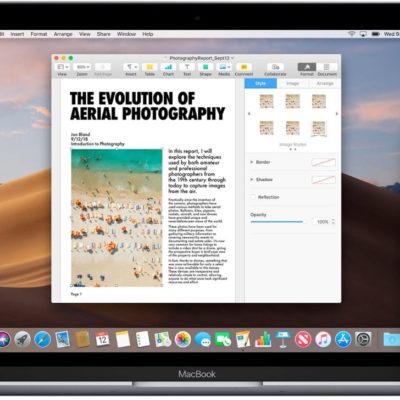Open the Help menu in menu bar
The image size is (400, 400).
(148, 34)
